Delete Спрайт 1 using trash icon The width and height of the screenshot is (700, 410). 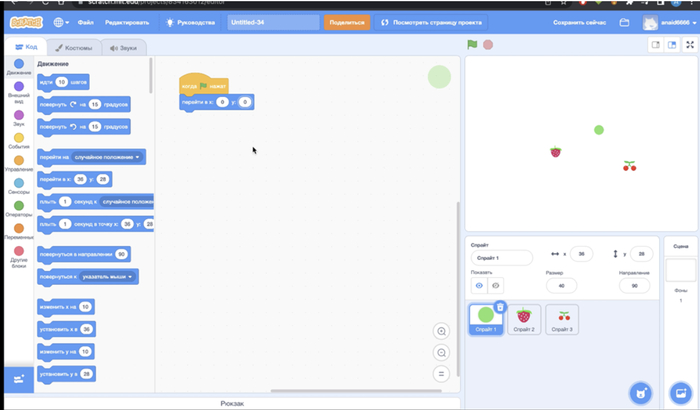[500, 307]
